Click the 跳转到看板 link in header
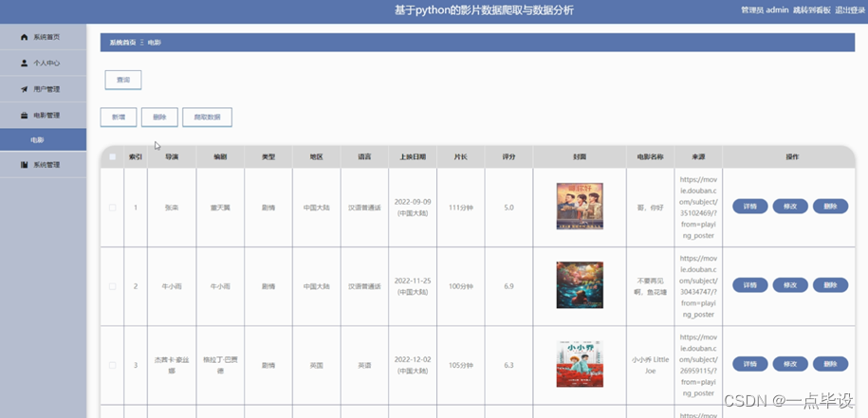 pyautogui.click(x=811, y=10)
